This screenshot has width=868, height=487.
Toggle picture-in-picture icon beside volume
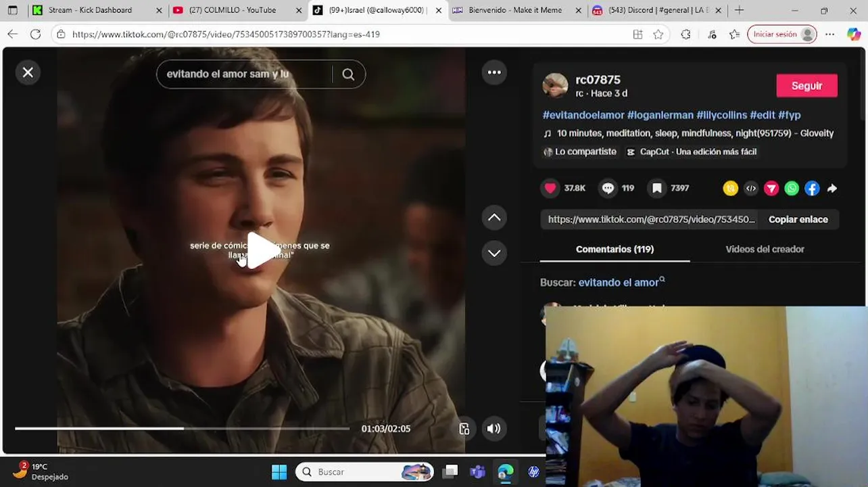click(x=464, y=429)
